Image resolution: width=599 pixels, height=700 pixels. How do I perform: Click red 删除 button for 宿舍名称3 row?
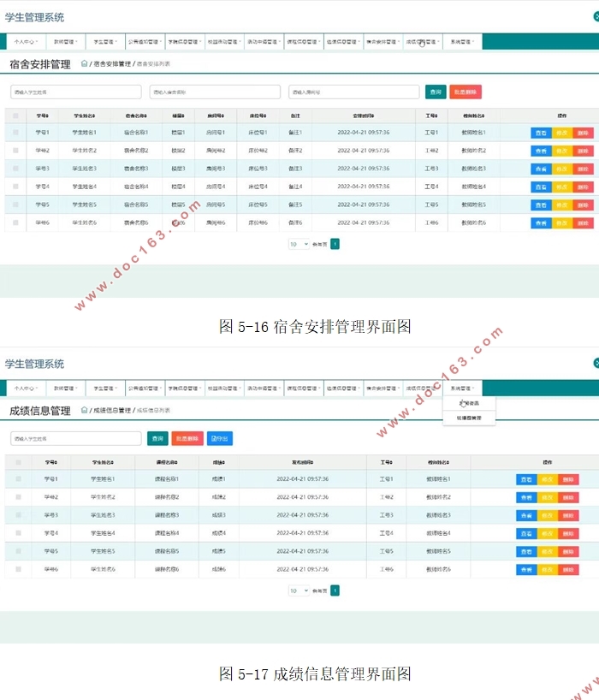[583, 169]
